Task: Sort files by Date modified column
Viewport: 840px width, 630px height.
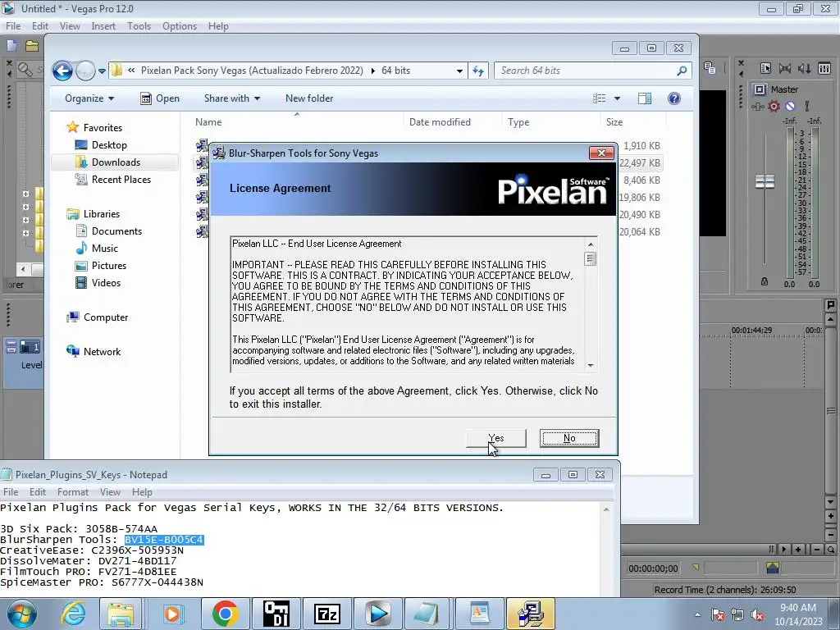Action: tap(440, 122)
